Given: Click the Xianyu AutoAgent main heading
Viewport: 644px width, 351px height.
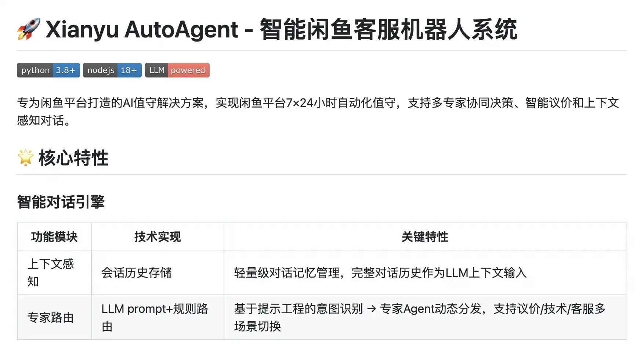Looking at the screenshot, I should (x=281, y=29).
